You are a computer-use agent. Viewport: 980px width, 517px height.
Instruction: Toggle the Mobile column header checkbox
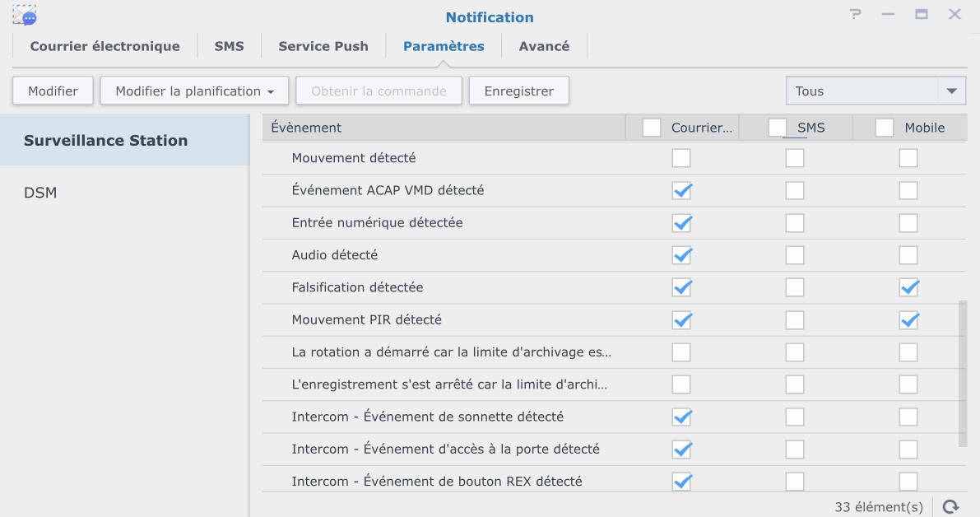coord(885,128)
